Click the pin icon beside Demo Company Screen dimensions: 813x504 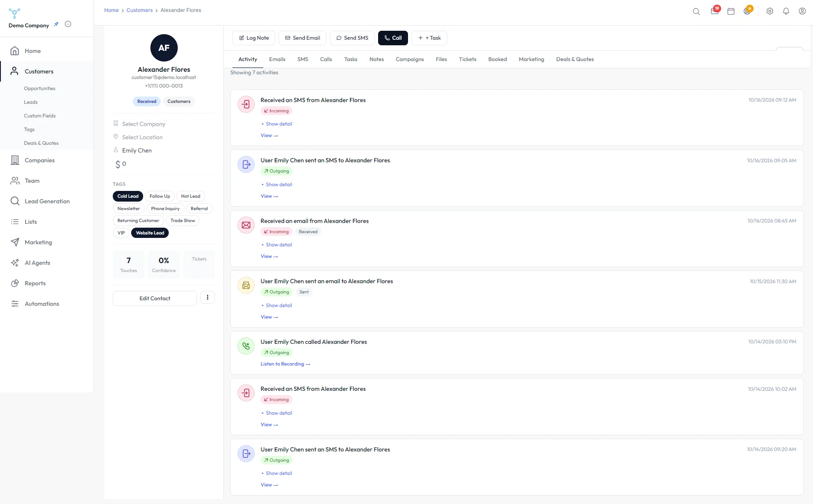(56, 24)
